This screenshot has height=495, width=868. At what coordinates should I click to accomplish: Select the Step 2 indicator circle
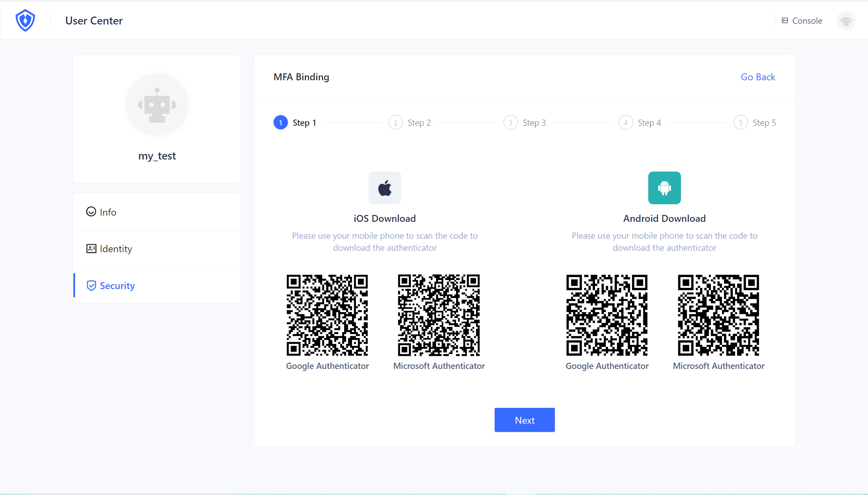click(x=395, y=123)
